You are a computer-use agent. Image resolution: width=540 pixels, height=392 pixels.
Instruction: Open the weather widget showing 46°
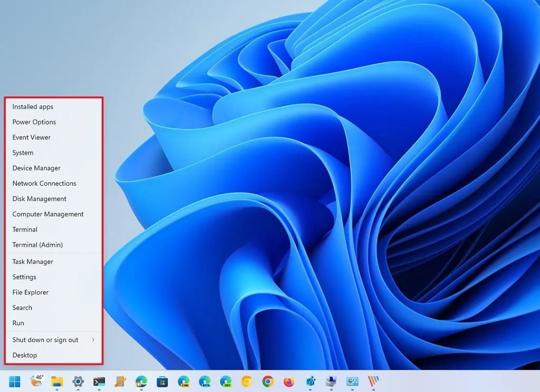(36, 380)
